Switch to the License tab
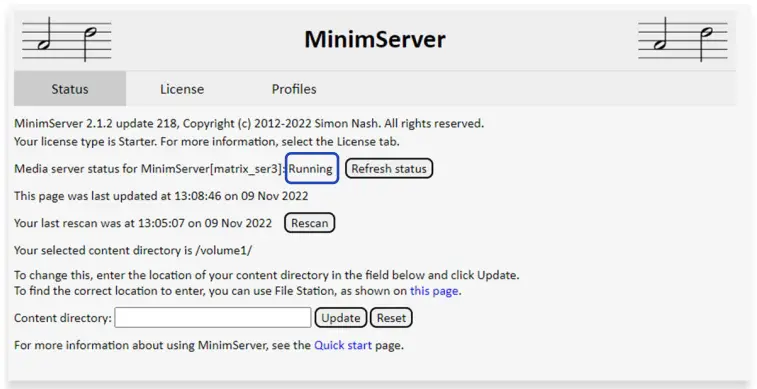Viewport: 757px width, 389px height. [x=182, y=89]
